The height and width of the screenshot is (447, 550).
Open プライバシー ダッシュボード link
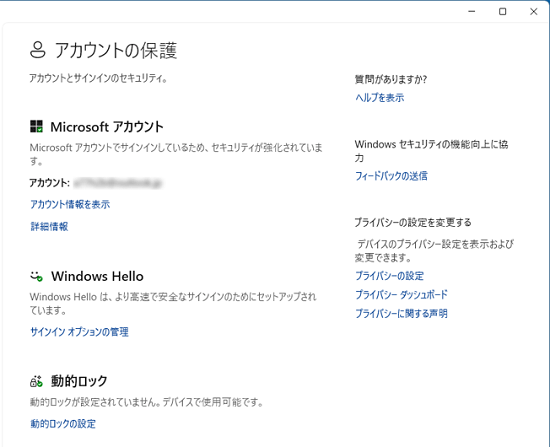tap(401, 294)
